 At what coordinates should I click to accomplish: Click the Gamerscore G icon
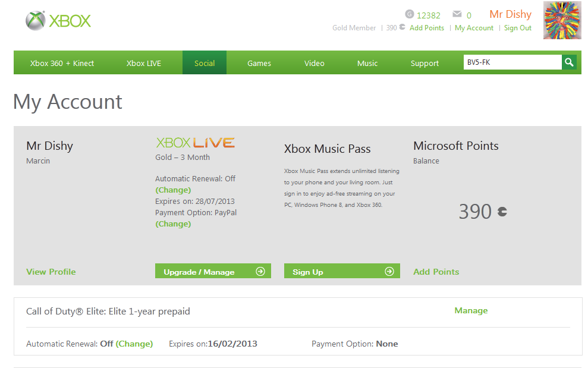click(x=410, y=14)
